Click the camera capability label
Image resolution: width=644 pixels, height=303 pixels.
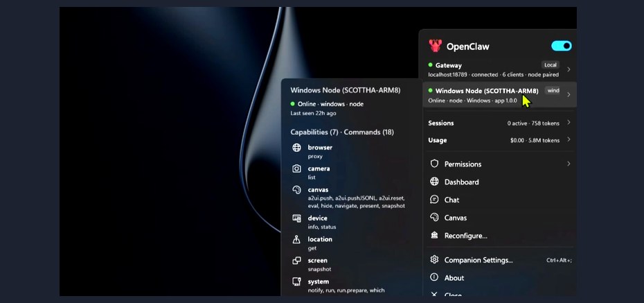(319, 168)
